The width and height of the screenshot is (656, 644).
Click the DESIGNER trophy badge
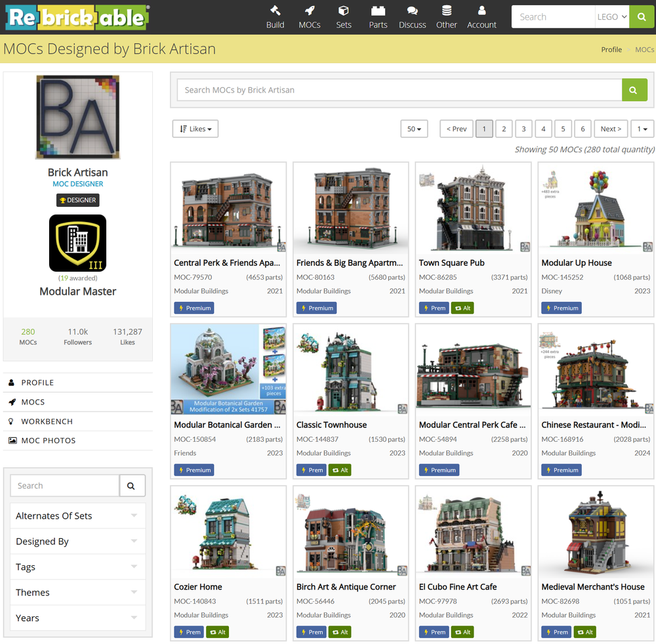click(x=78, y=200)
